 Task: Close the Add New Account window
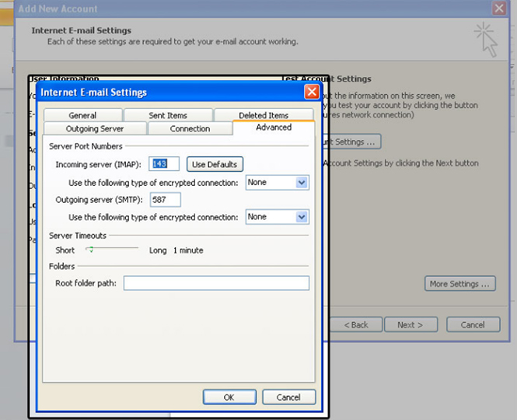click(x=499, y=9)
